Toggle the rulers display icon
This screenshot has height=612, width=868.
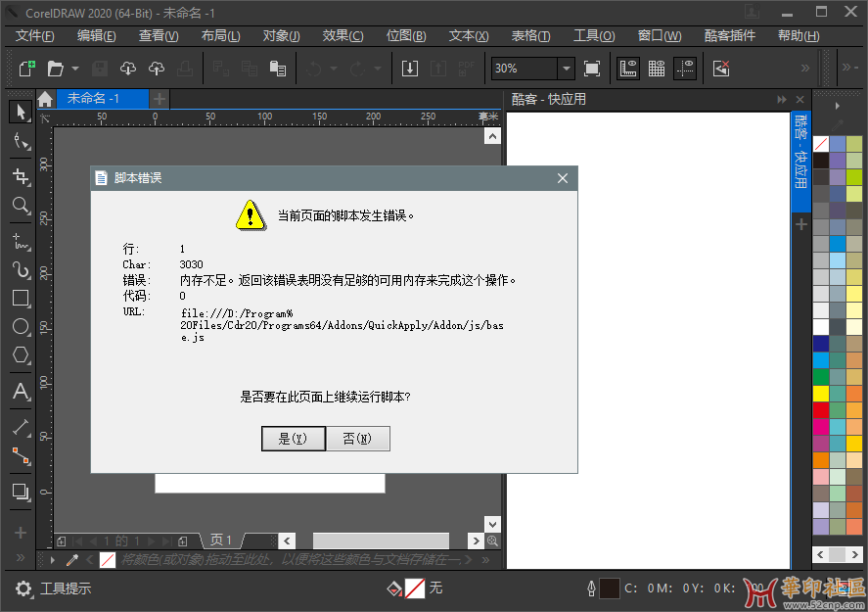627,69
